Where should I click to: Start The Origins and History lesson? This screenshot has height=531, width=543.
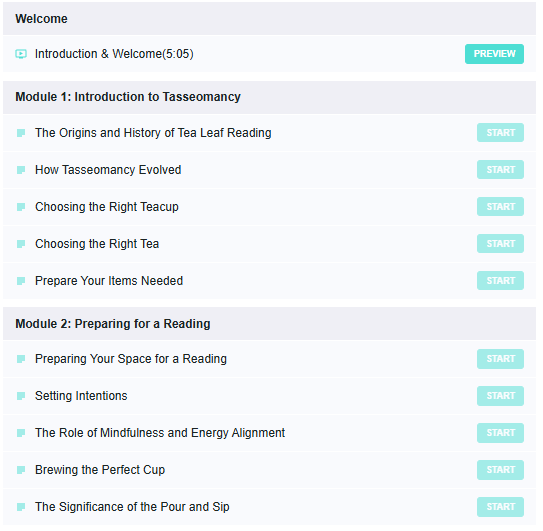500,133
